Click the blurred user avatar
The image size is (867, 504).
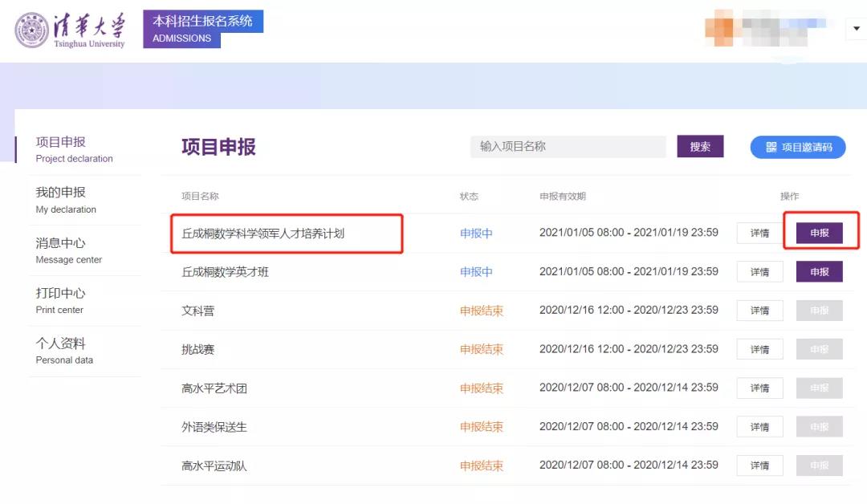point(718,30)
